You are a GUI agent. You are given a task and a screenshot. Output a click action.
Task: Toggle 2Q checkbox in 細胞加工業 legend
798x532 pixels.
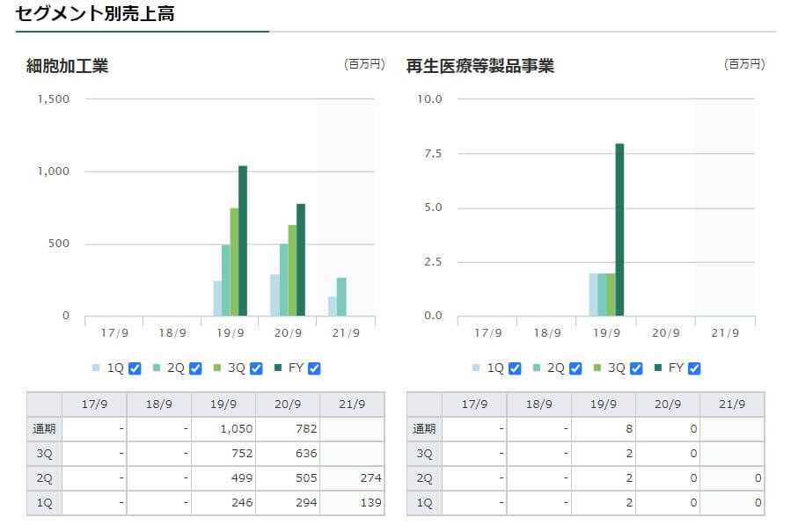195,368
